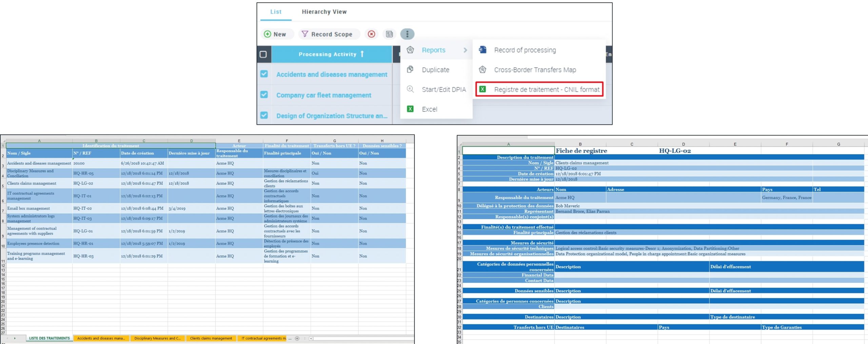Viewport: 868px width, 344px height.
Task: Click the Word icon for Record of processing
Action: (x=482, y=50)
